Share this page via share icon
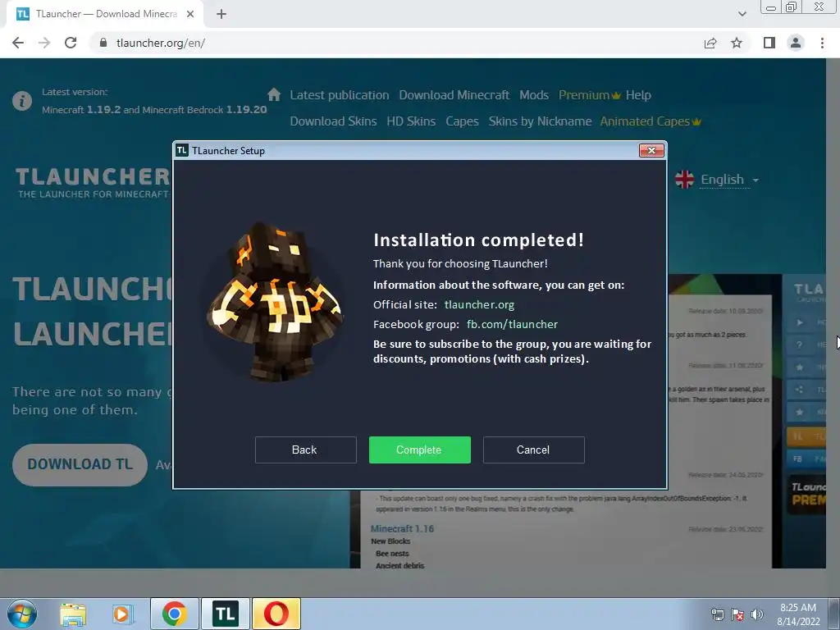The image size is (840, 630). click(x=710, y=43)
